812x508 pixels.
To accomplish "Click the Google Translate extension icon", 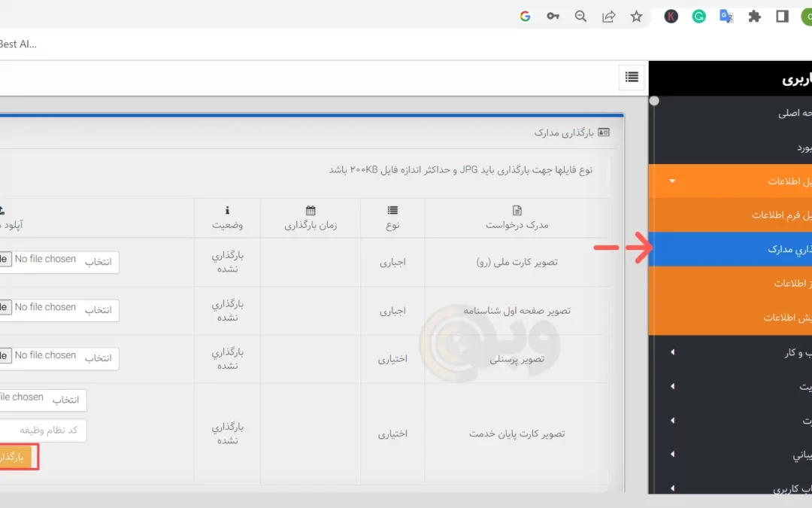I will 726,17.
